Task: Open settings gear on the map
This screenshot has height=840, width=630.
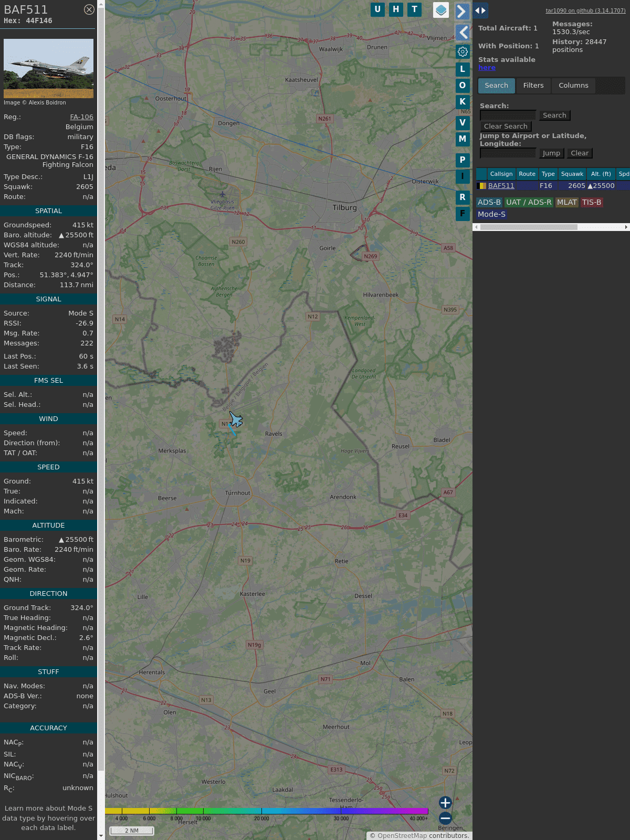Action: pos(463,51)
